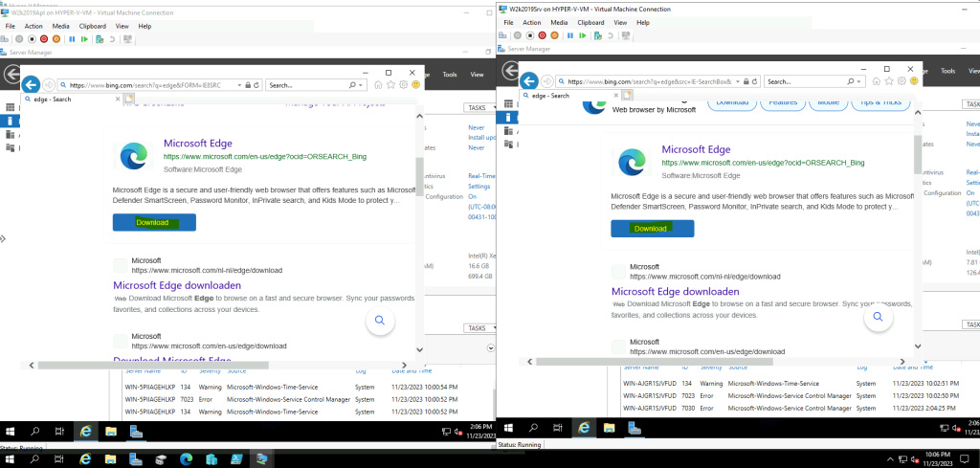
Task: Click the smiley feedback icon in W2k2019Apl IE
Action: tap(415, 84)
